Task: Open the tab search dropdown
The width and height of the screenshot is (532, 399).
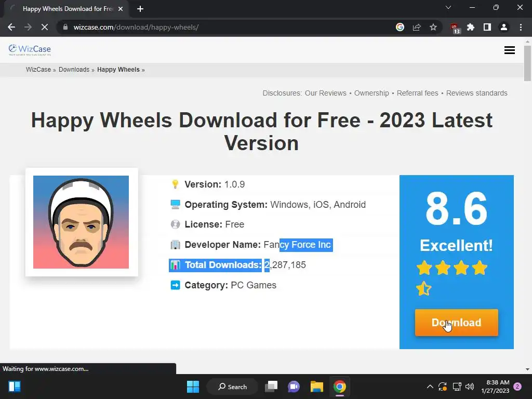Action: click(448, 7)
